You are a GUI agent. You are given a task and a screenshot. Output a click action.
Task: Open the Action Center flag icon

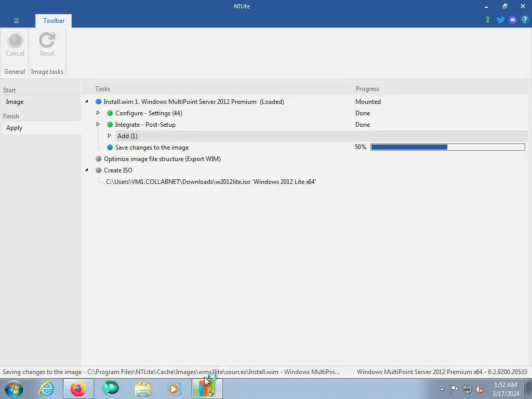tap(454, 389)
